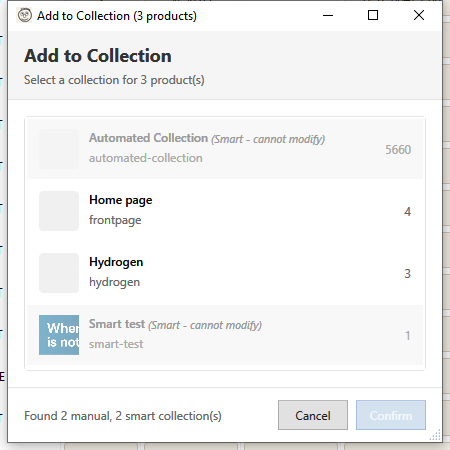The width and height of the screenshot is (450, 450).
Task: Click the Smart test count of 1
Action: coord(407,336)
